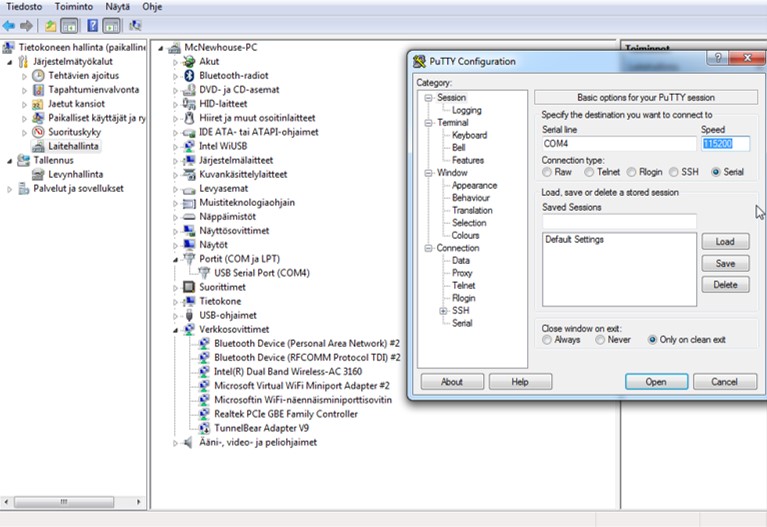Open the Toiminto menu

pos(74,7)
